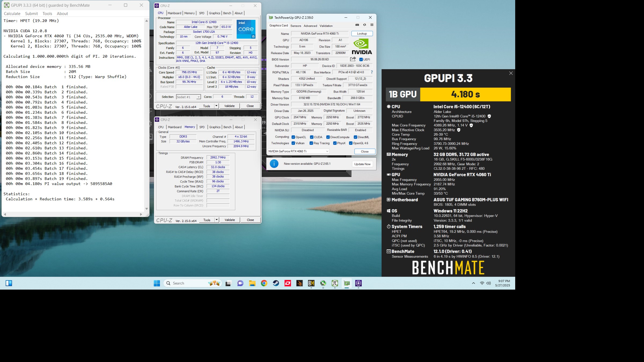Open the GPU-Z hamburger menu icon
This screenshot has width=644, height=362.
pyautogui.click(x=372, y=25)
